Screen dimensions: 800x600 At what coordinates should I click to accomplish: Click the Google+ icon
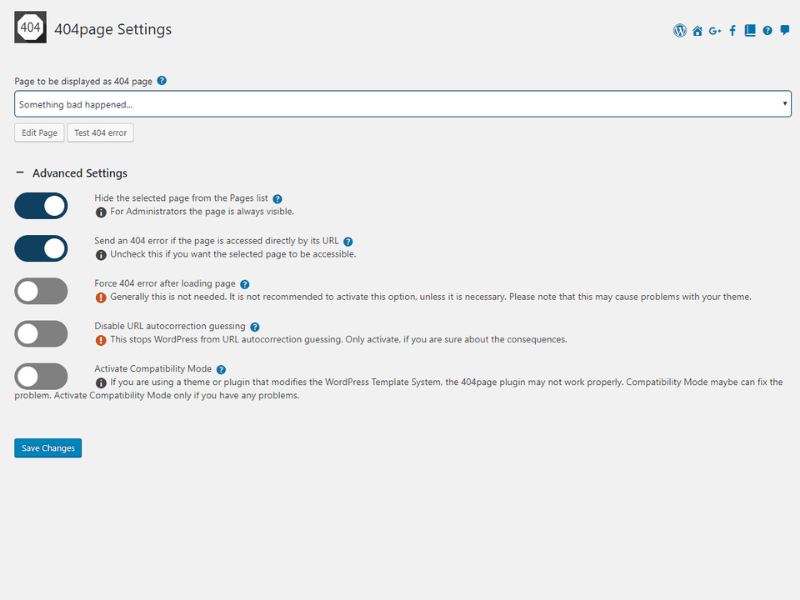tap(715, 31)
